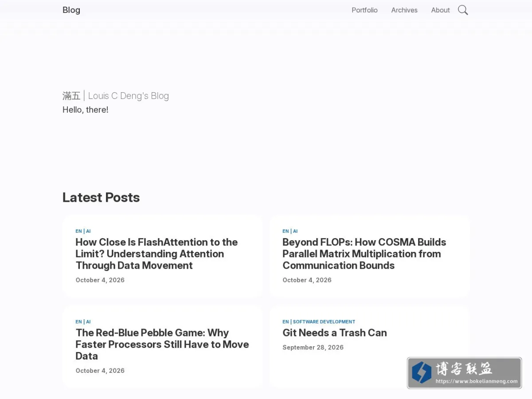Select the EN | SOFTWARE DEVELOPMENT tag
This screenshot has height=399, width=532.
pos(319,321)
